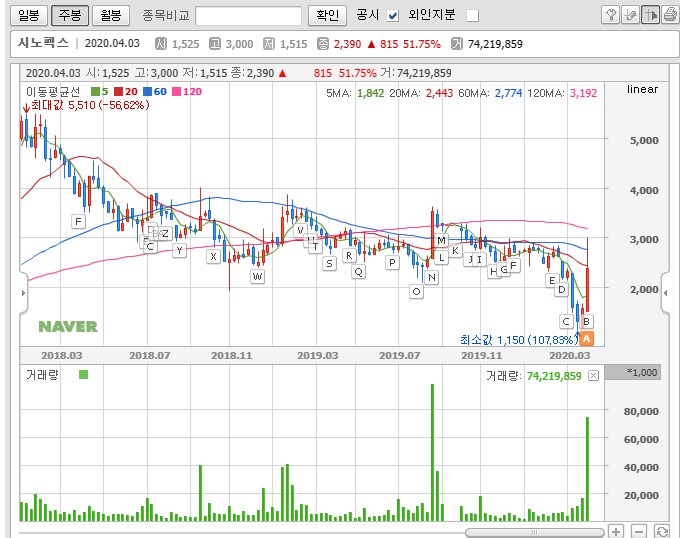Switch to 월봉 monthly candle tab
Image resolution: width=680 pixels, height=538 pixels.
(x=111, y=16)
